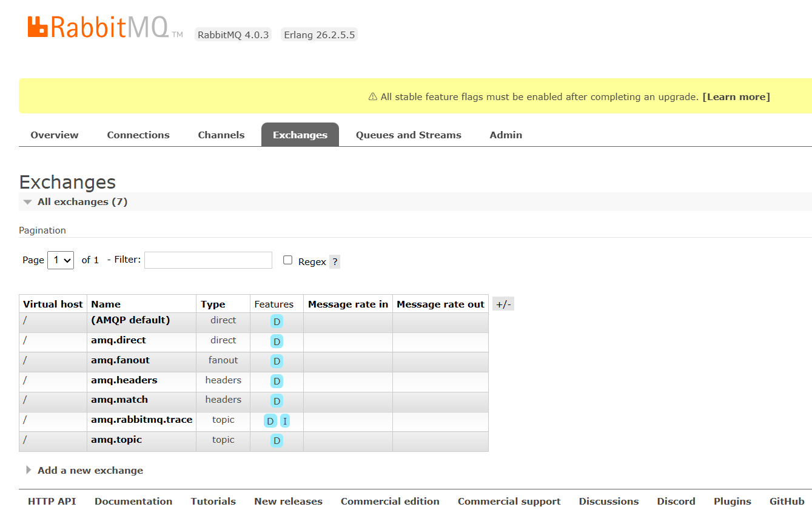Click the RabbitMQ 4.0.3 version label
This screenshot has height=521, width=812.
pos(233,35)
